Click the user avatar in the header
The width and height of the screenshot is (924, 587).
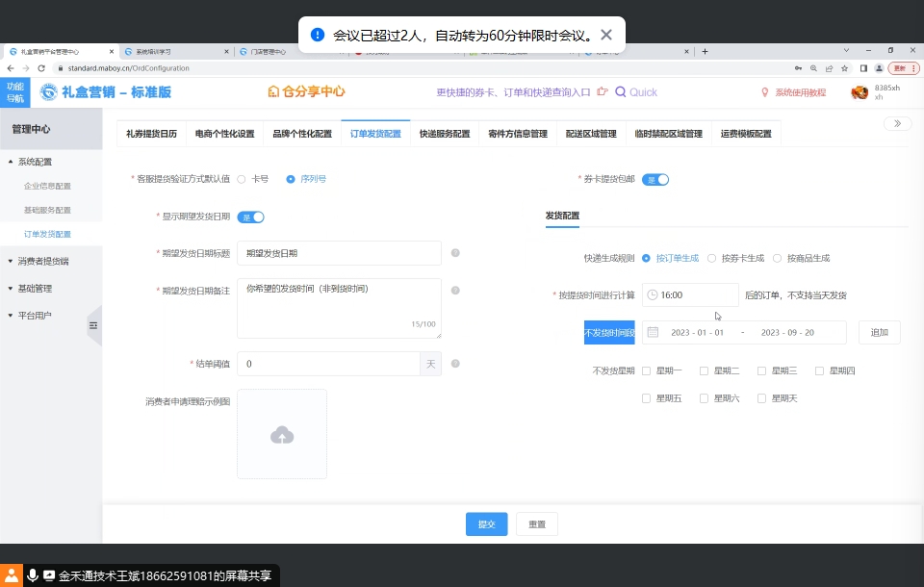(x=860, y=92)
